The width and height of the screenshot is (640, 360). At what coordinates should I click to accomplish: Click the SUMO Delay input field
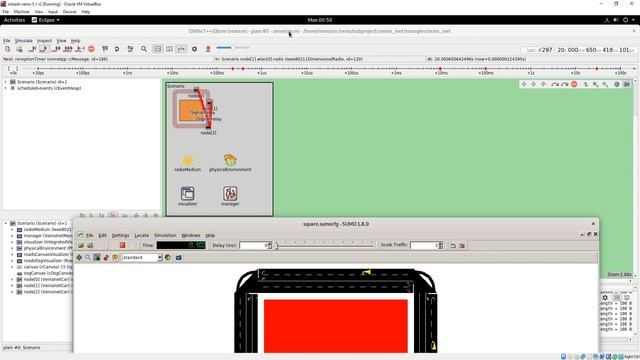(x=253, y=245)
